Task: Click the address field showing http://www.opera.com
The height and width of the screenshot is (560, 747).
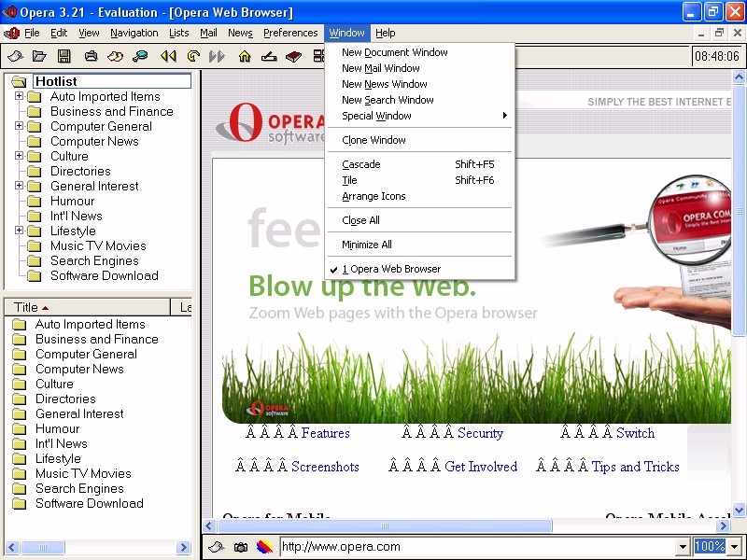Action: pos(478,547)
